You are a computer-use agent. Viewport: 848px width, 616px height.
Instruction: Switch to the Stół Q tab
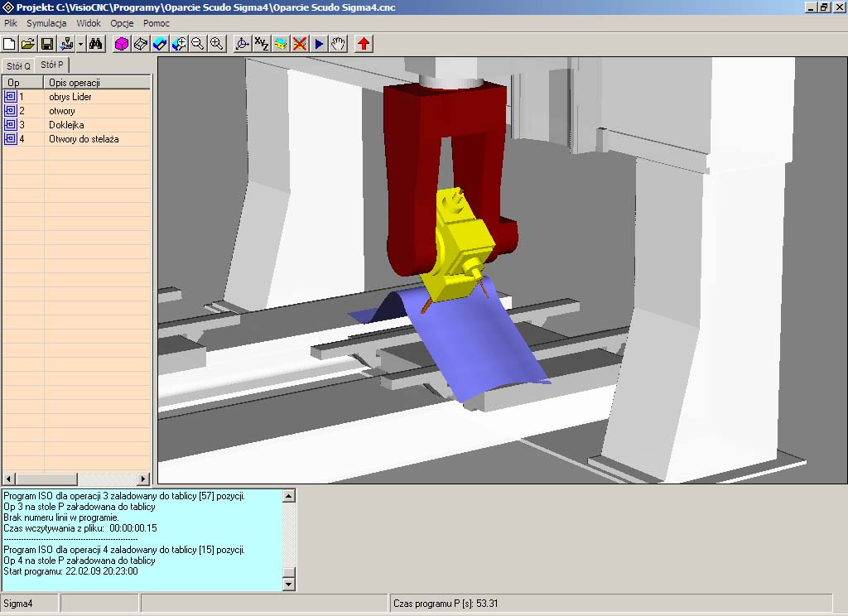[18, 65]
